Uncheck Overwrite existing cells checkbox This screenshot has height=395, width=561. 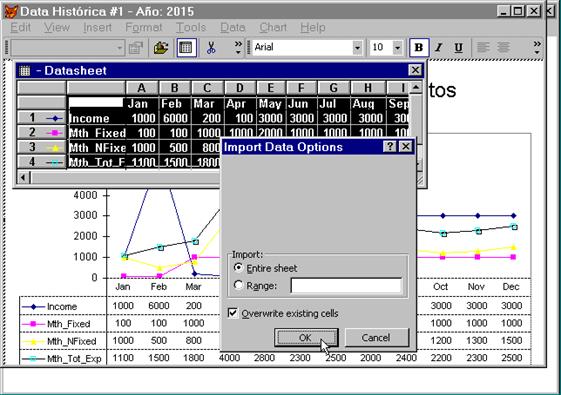[233, 313]
